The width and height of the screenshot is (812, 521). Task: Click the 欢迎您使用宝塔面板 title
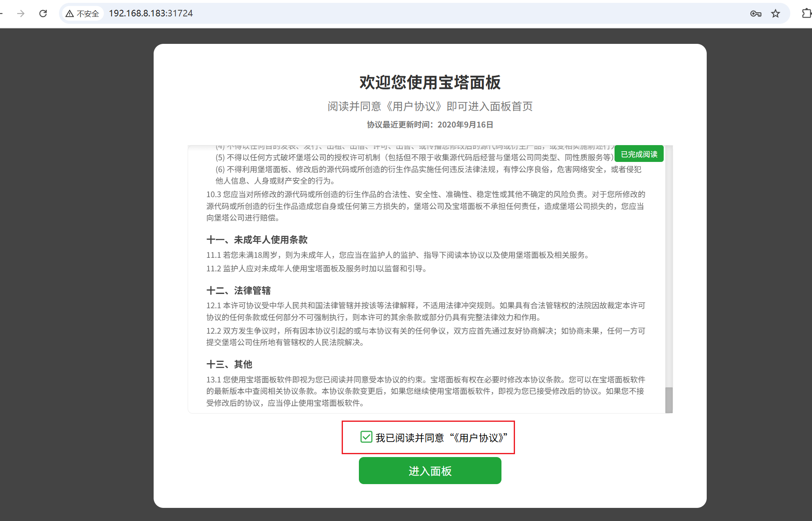click(430, 82)
